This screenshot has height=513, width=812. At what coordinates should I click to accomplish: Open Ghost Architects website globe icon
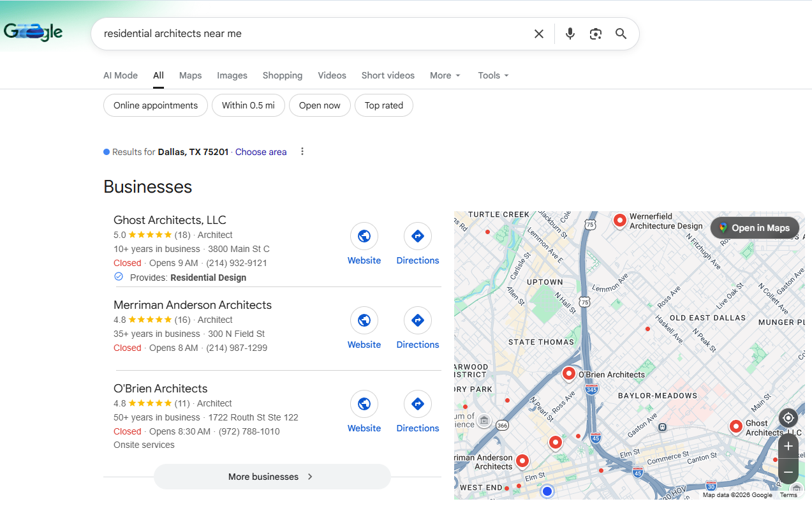coord(364,236)
